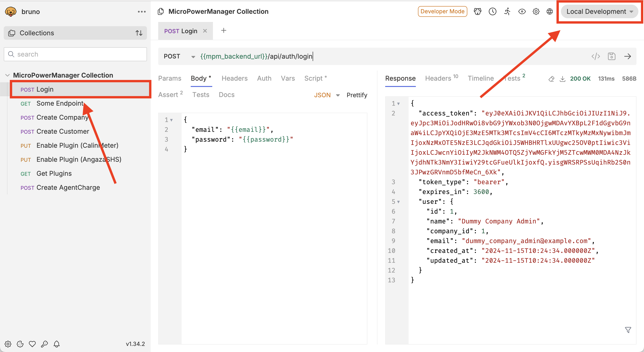This screenshot has width=644, height=352.
Task: Open the three-dot menu next to bruno
Action: pyautogui.click(x=142, y=12)
